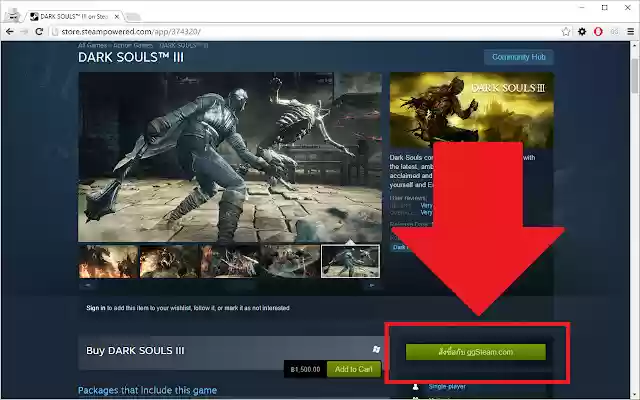Open the Community Hub
Image resolution: width=640 pixels, height=400 pixels.
(519, 57)
